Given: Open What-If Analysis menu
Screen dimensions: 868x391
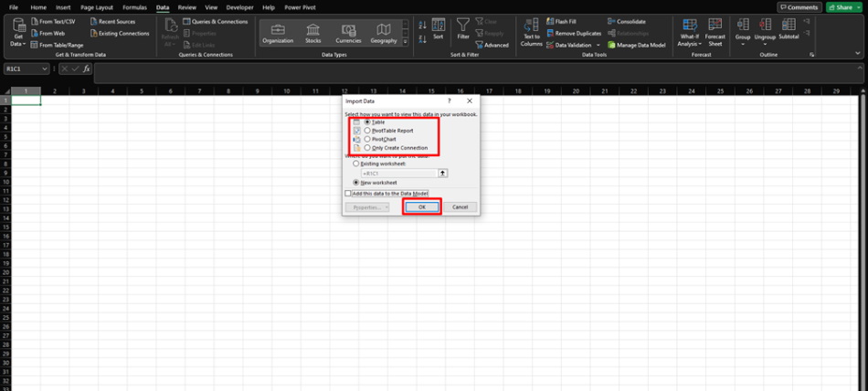Looking at the screenshot, I should [690, 32].
